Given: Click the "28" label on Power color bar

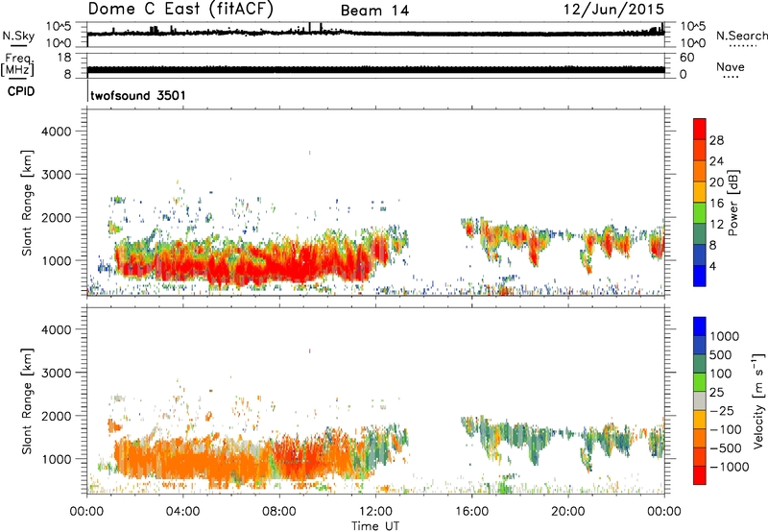Looking at the screenshot, I should [716, 140].
